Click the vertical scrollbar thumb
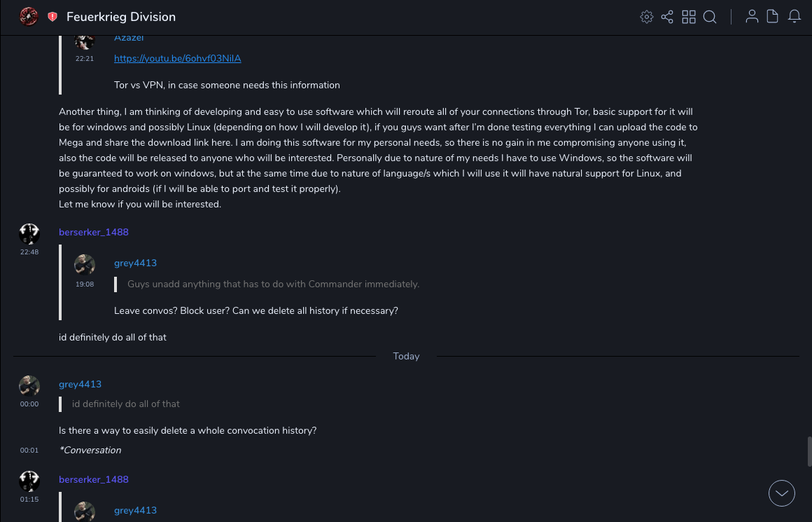This screenshot has height=522, width=812. 809,451
